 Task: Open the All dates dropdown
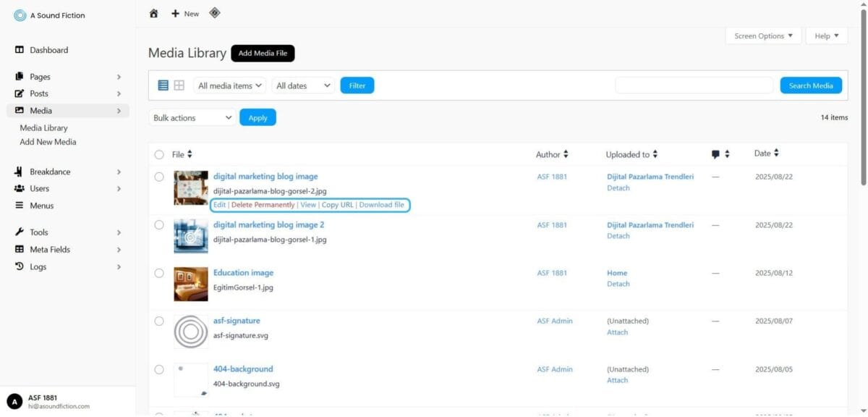point(303,85)
